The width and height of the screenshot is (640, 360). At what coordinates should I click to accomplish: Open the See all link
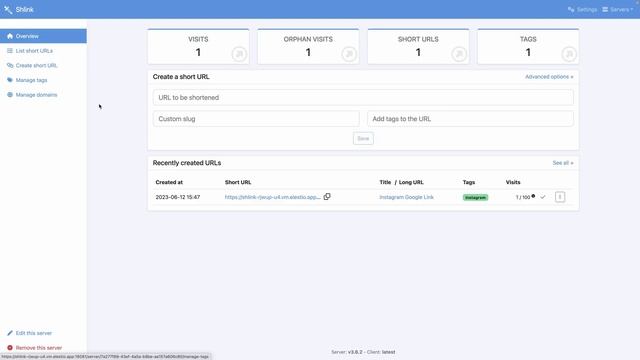click(x=563, y=163)
